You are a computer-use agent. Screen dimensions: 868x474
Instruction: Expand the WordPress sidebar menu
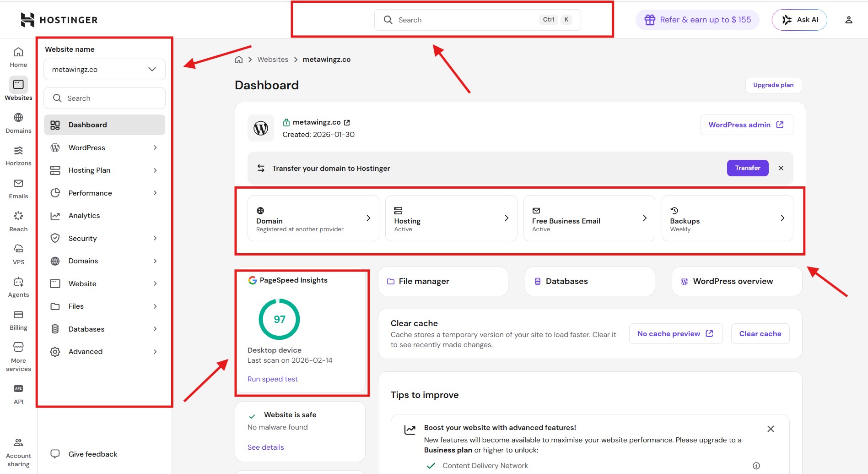tap(104, 147)
